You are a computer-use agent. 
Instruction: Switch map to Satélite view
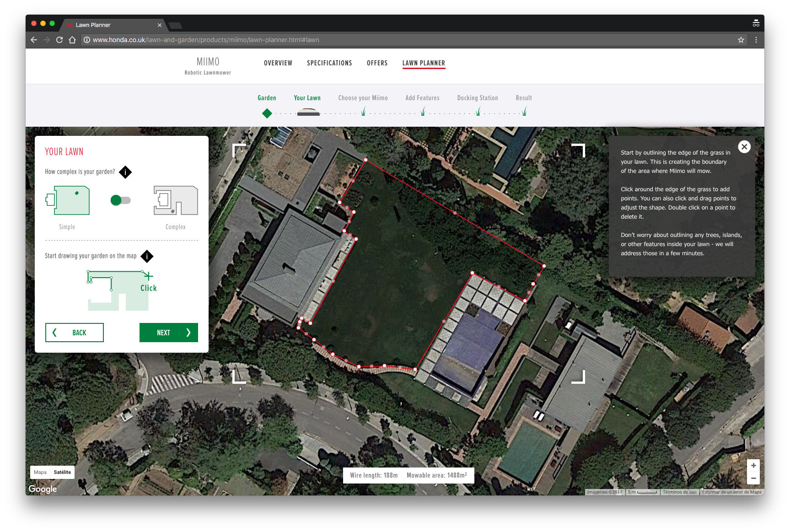click(62, 472)
